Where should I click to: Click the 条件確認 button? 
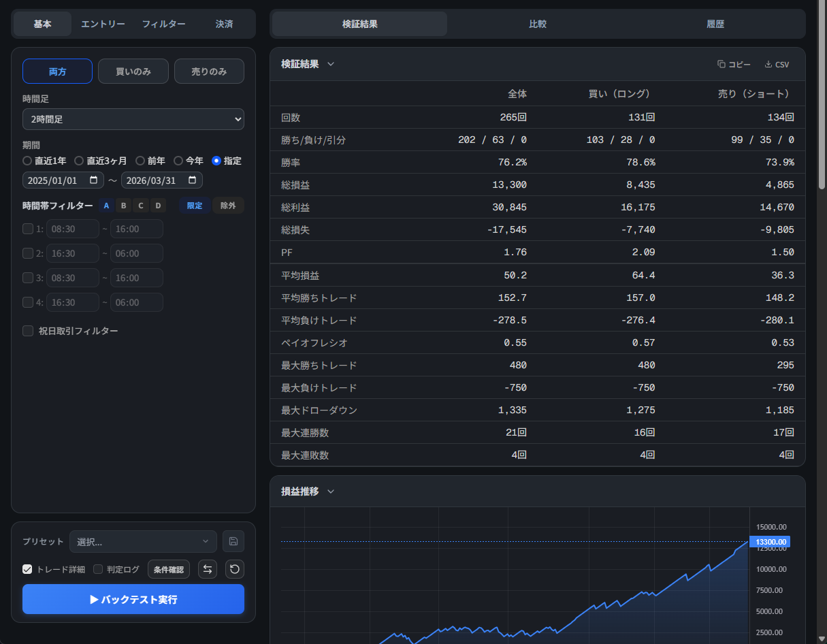169,569
